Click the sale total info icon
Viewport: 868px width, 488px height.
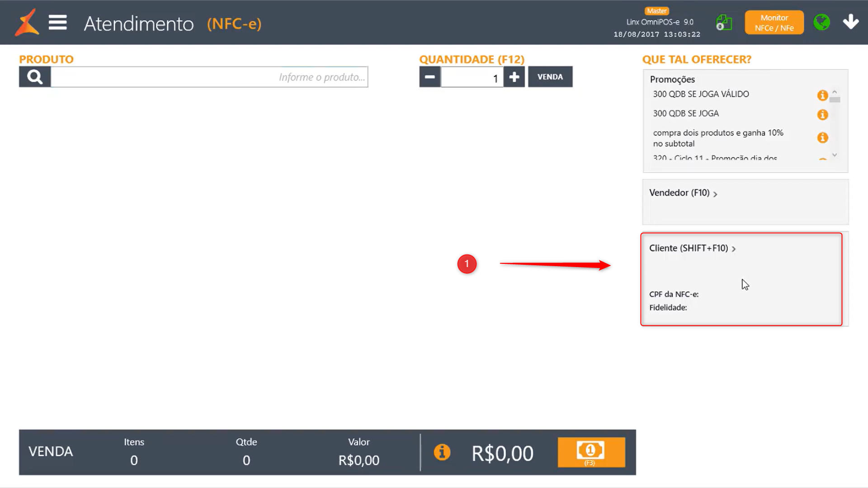(442, 452)
